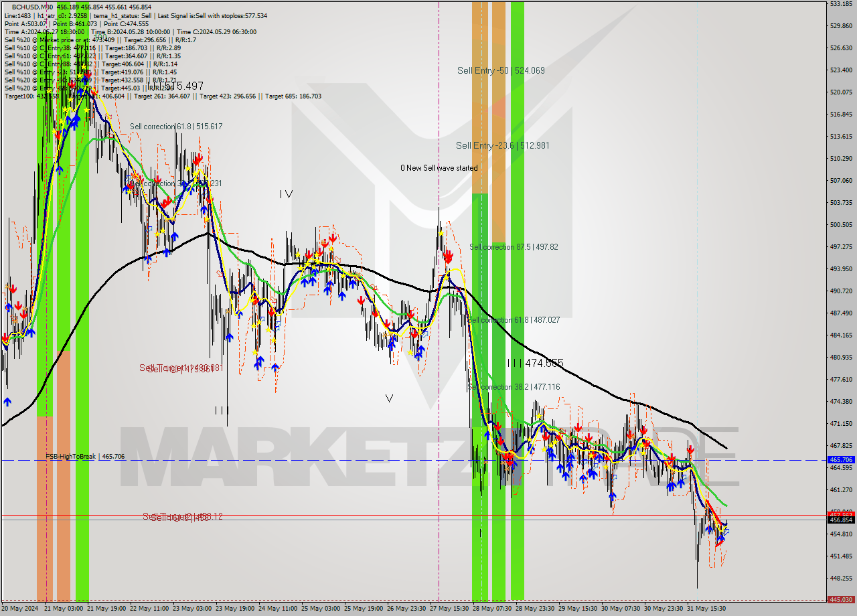Click the '27 May 15:30' time axis label

[x=449, y=609]
